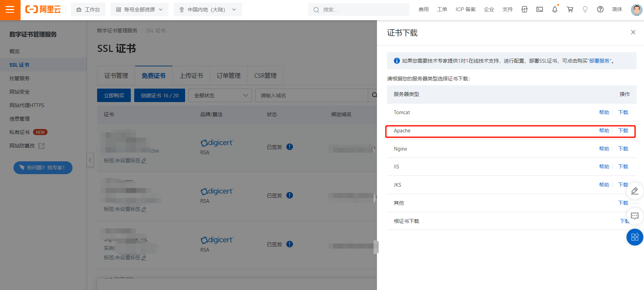This screenshot has width=644, height=290.
Task: Switch language via 简体
Action: tap(617, 9)
